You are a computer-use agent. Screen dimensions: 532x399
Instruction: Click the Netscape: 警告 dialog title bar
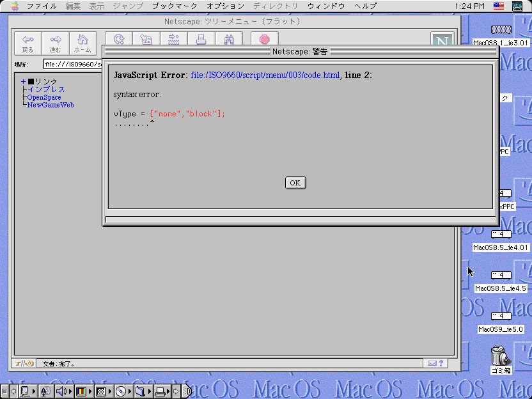point(301,52)
